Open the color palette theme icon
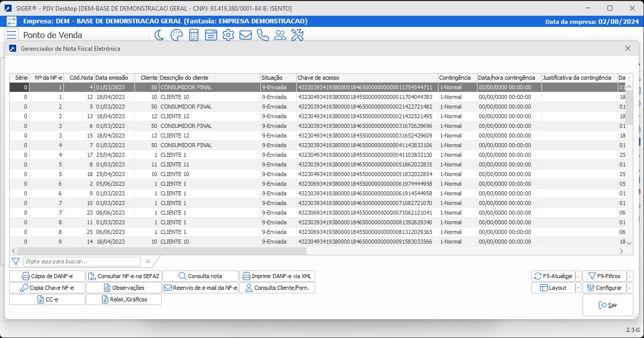The image size is (644, 338). coord(176,35)
